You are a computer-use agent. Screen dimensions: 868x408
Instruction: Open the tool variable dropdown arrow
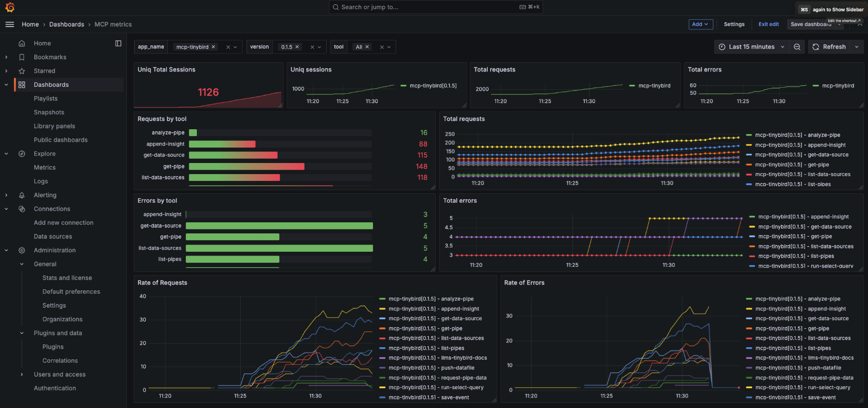(x=389, y=47)
